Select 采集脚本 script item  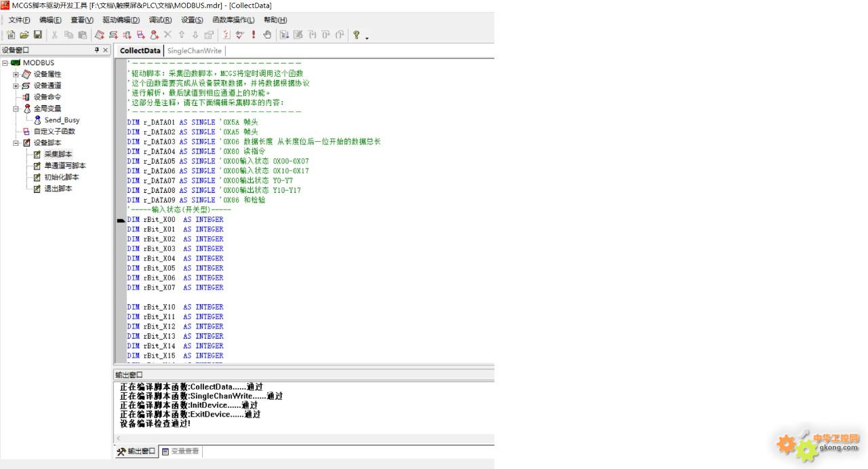click(x=58, y=155)
